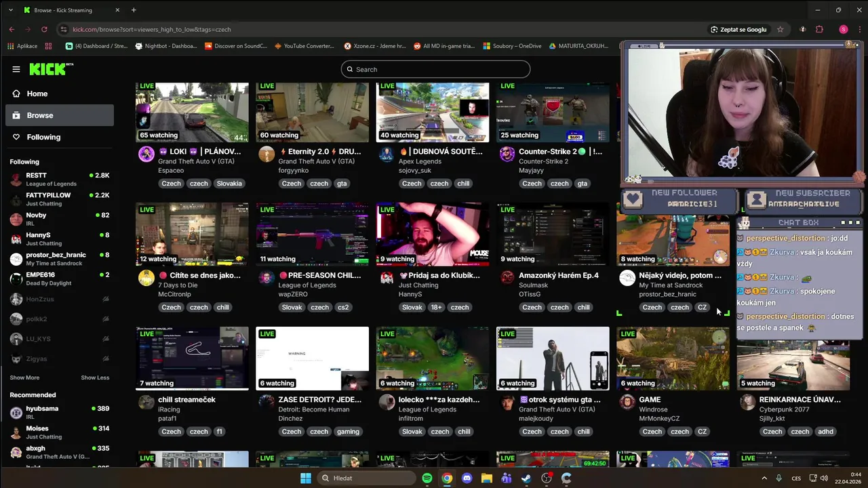The width and height of the screenshot is (868, 488).
Task: Open Windows Start menu
Action: (306, 479)
